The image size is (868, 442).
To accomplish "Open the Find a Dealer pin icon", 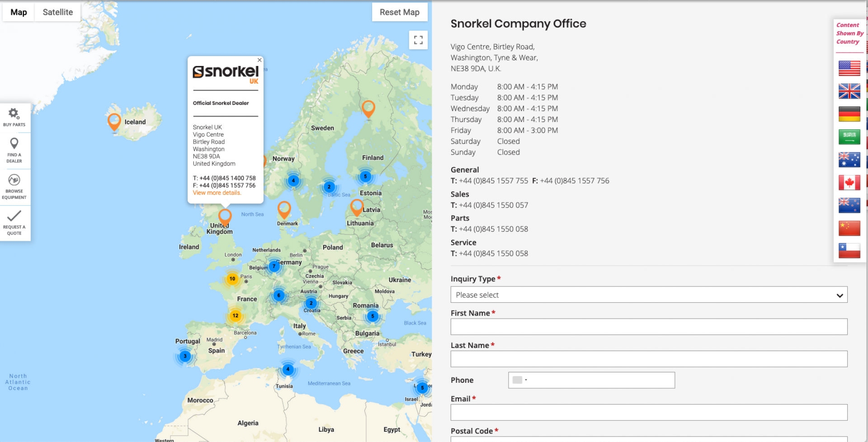I will pyautogui.click(x=14, y=144).
